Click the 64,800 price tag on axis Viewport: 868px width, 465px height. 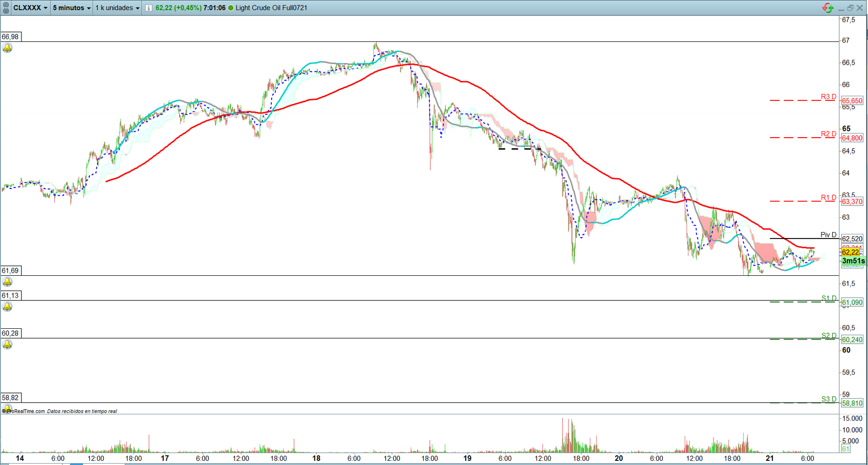(x=852, y=138)
